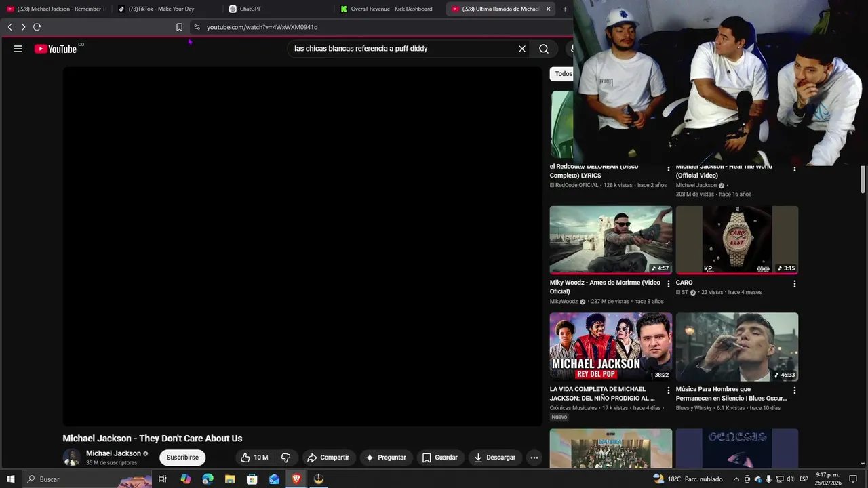Open a new browser tab

click(x=565, y=9)
